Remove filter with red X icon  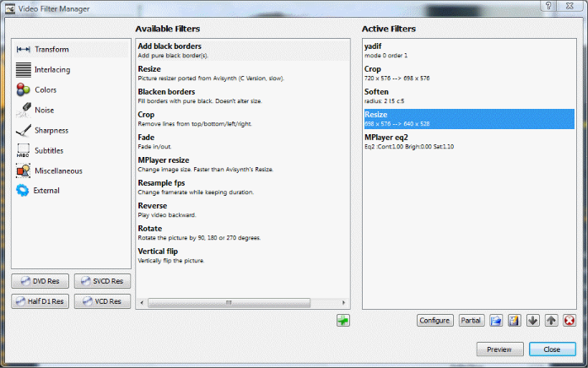[569, 321]
